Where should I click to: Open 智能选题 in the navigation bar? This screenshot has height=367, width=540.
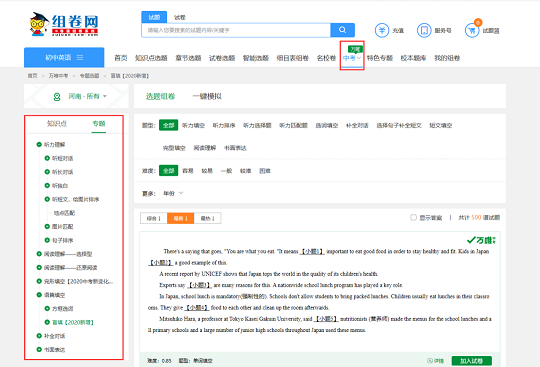[x=256, y=58]
